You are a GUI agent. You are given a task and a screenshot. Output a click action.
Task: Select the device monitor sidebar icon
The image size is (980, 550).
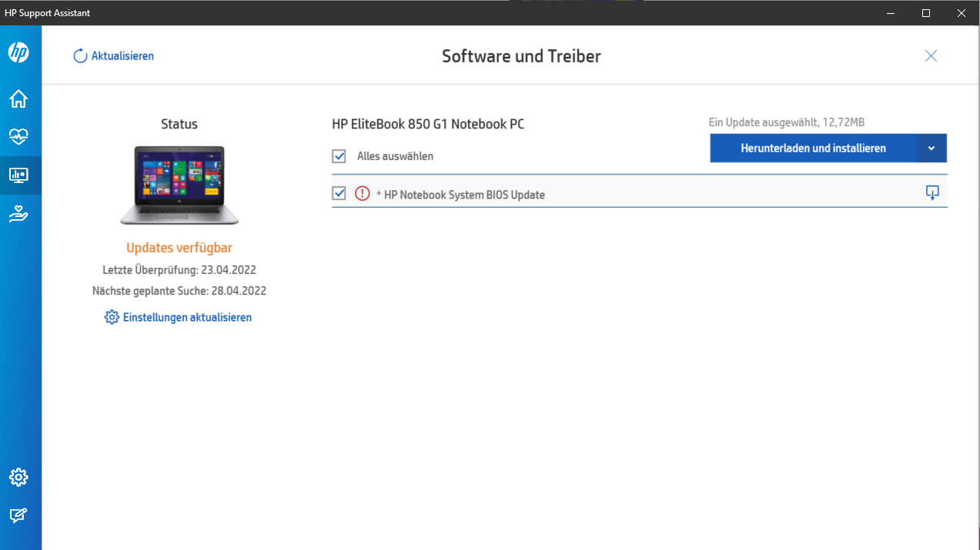[18, 175]
